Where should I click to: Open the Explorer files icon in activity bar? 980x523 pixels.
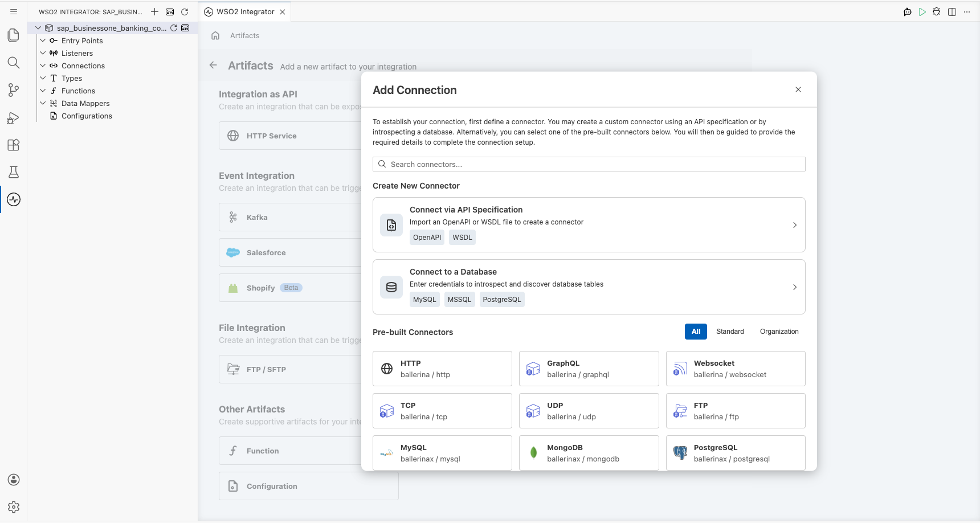14,35
